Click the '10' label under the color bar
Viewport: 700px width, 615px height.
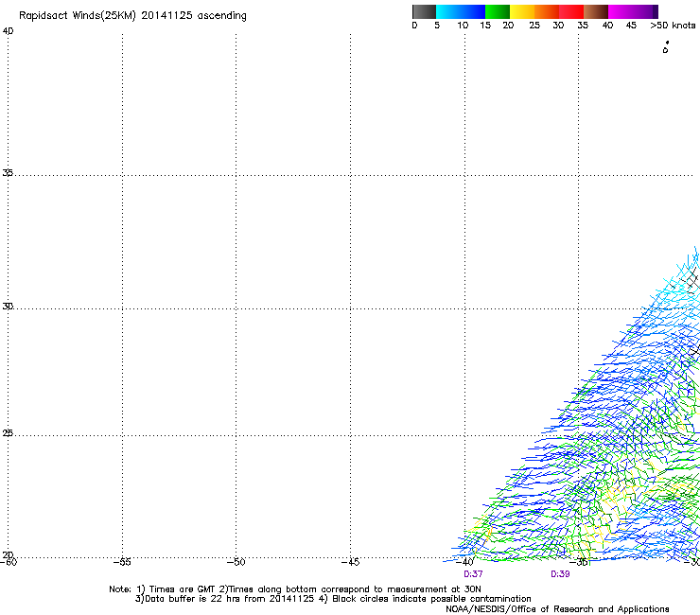pyautogui.click(x=463, y=26)
